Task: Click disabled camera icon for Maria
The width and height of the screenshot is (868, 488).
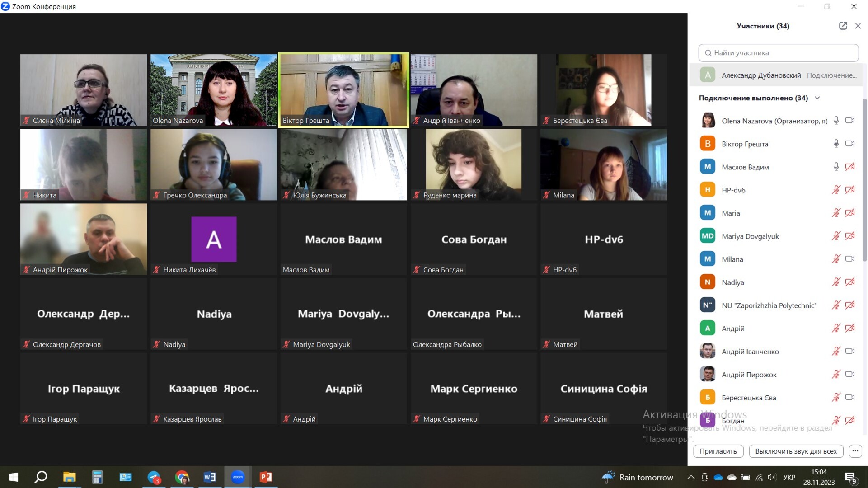Action: [x=850, y=213]
